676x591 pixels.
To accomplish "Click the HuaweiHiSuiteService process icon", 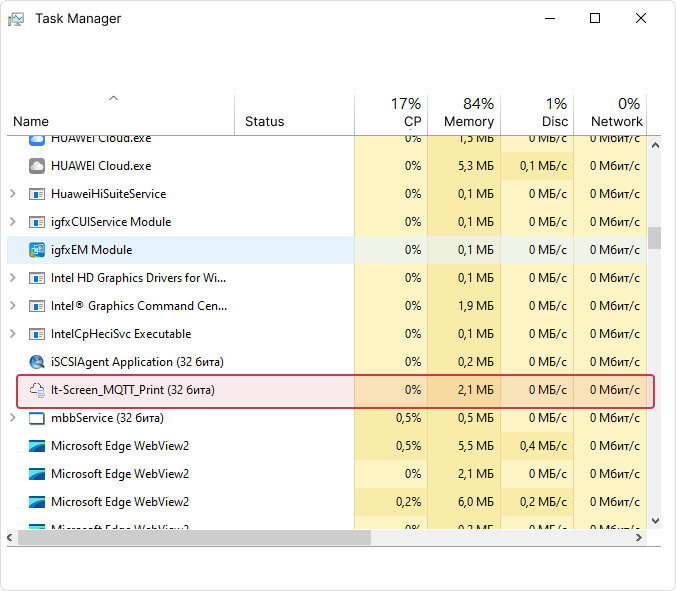I will [37, 194].
